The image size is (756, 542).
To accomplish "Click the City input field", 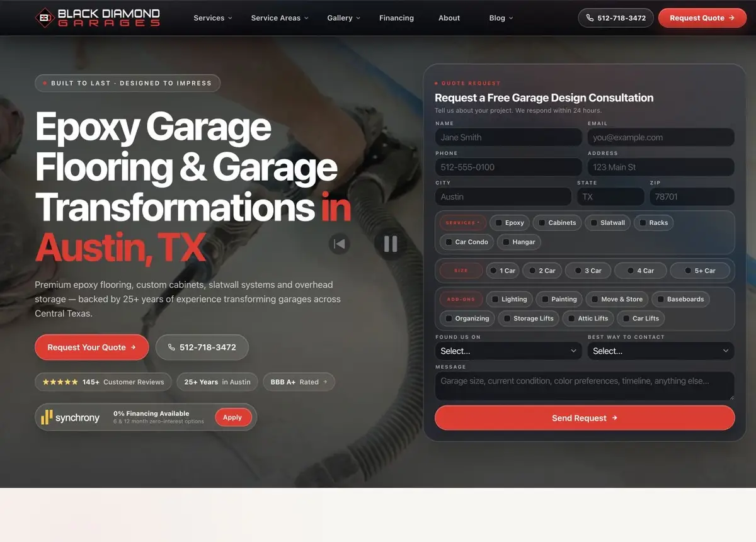I will click(503, 196).
